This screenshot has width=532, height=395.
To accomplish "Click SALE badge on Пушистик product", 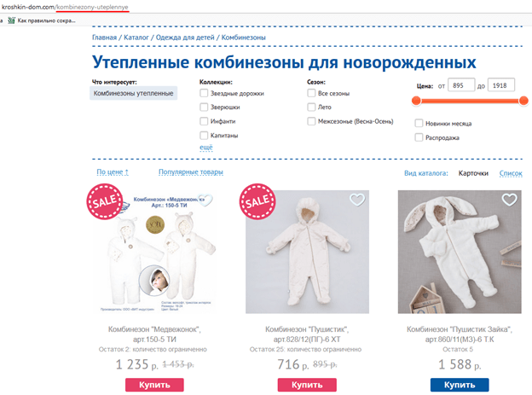I will click(257, 201).
